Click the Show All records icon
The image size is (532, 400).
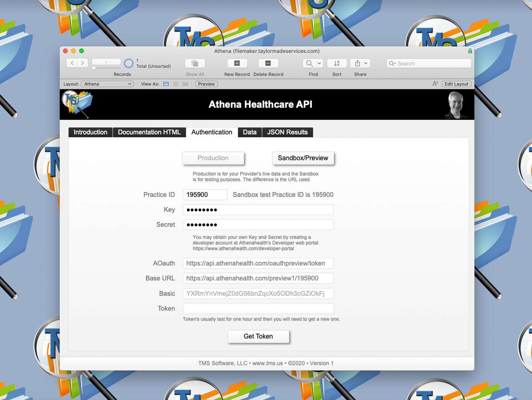pos(195,64)
